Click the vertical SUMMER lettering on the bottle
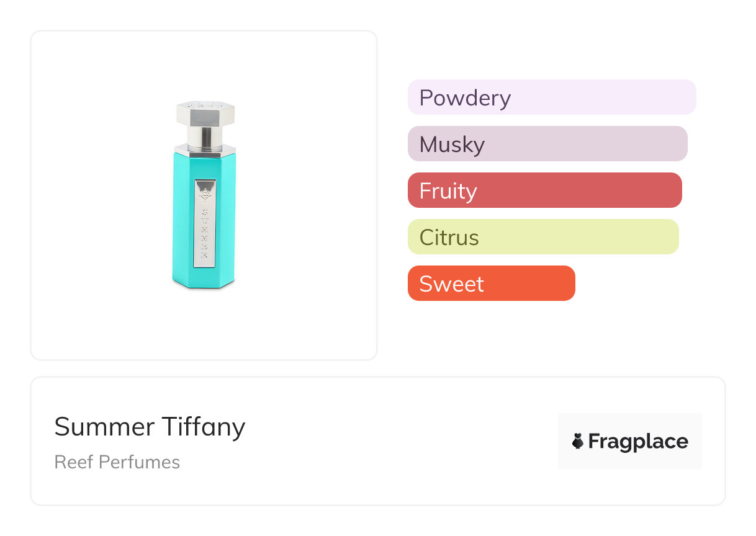The image size is (756, 536). pos(204,233)
